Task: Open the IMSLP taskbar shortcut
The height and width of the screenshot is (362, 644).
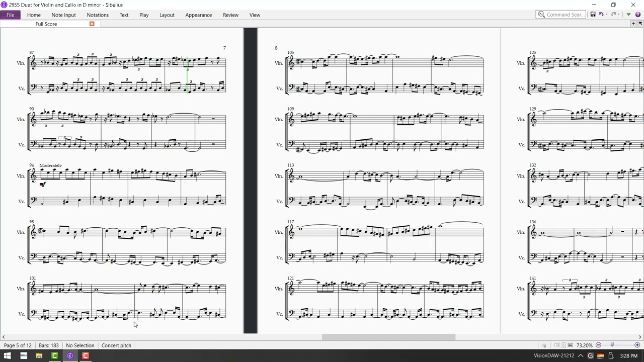Action: click(x=24, y=356)
